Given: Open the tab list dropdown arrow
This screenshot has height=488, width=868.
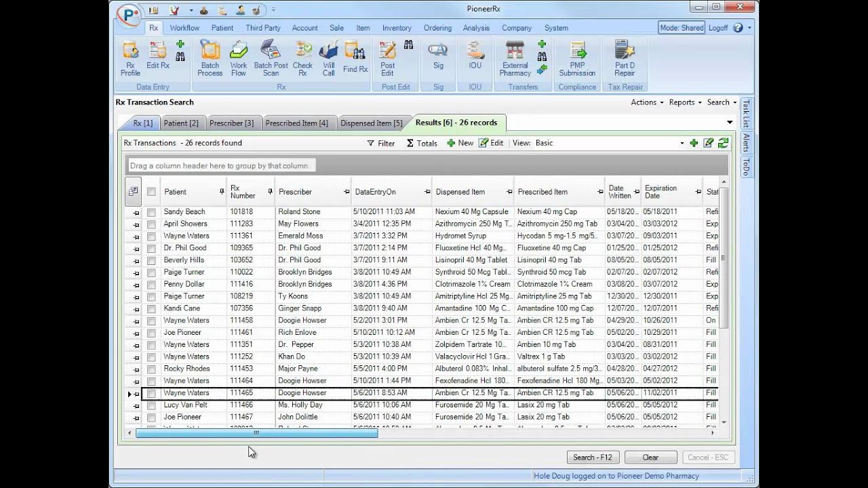Looking at the screenshot, I should point(730,123).
